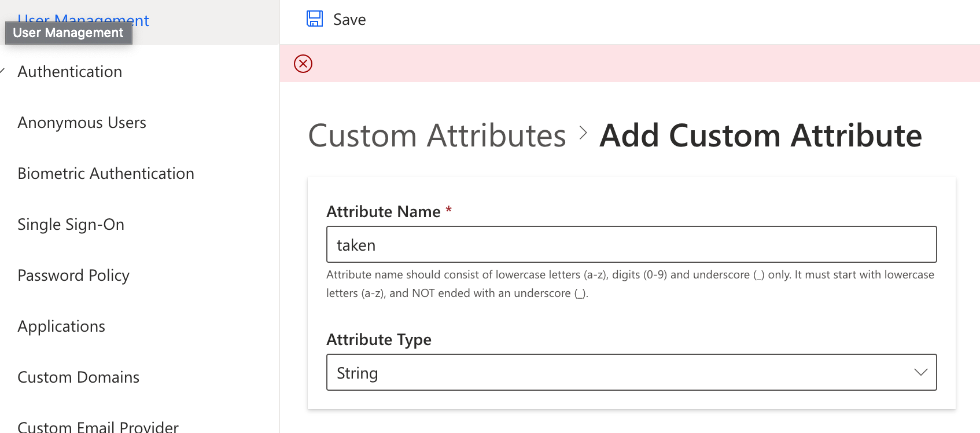The width and height of the screenshot is (980, 433).
Task: Open Password Policy page
Action: [x=73, y=276]
